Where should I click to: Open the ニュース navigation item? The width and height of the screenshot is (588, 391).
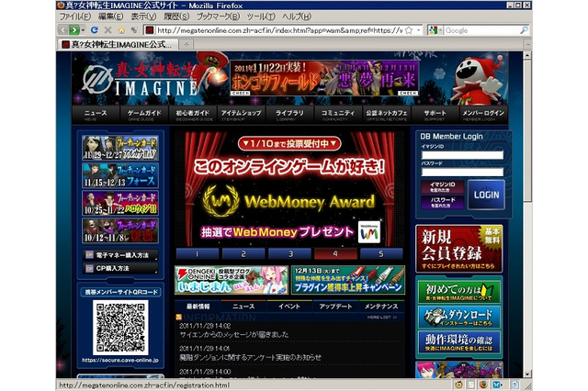tap(96, 115)
